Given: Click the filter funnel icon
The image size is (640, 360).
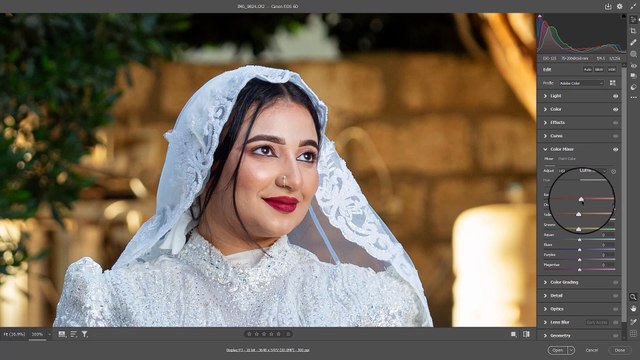Looking at the screenshot, I should tap(84, 334).
